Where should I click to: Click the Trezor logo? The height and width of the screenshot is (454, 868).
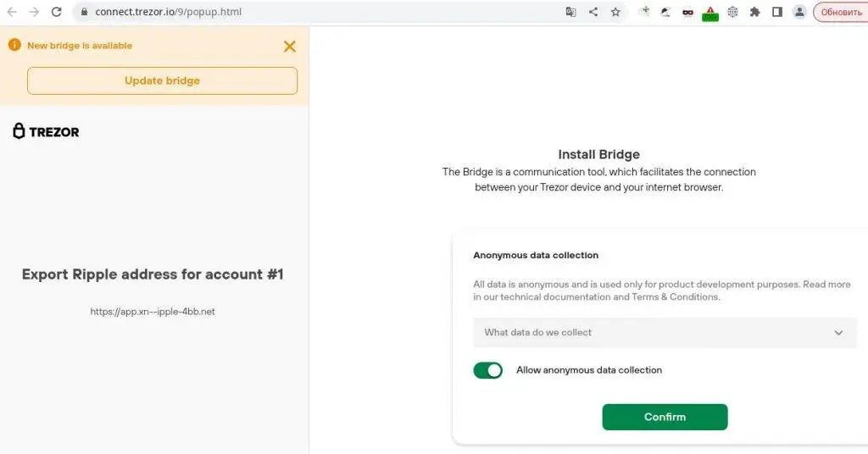47,131
